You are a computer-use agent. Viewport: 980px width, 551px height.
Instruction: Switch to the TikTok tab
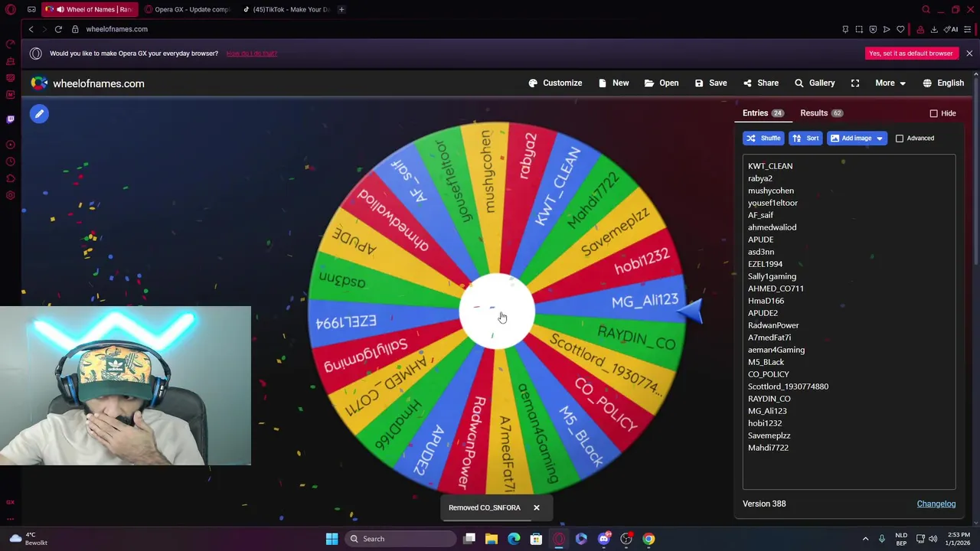click(286, 9)
